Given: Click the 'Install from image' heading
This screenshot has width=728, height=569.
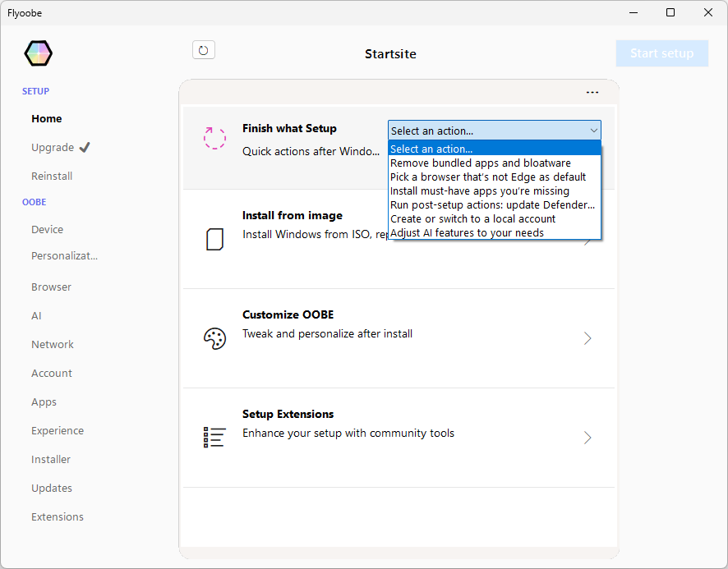Looking at the screenshot, I should point(292,216).
